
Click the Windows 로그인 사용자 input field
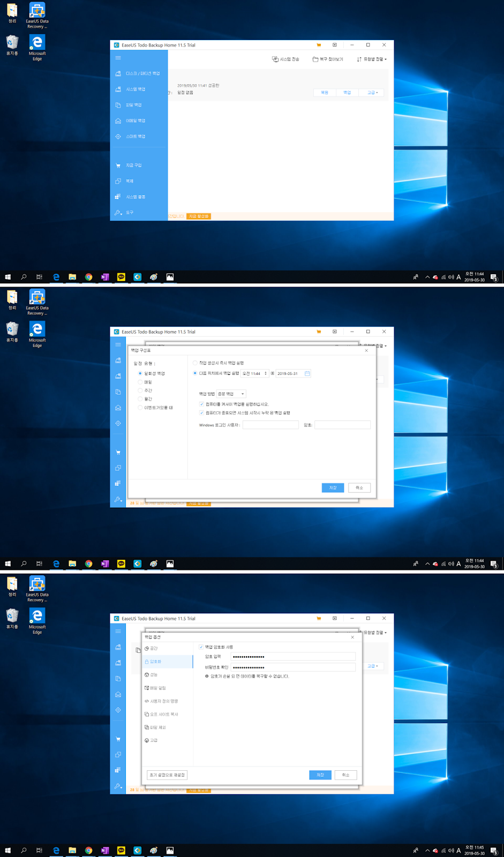pyautogui.click(x=270, y=425)
